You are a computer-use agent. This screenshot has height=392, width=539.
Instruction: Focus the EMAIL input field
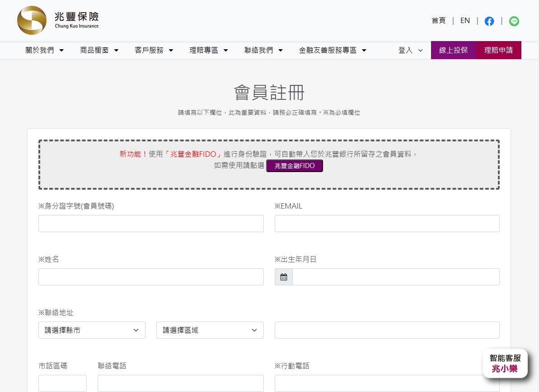pos(387,224)
